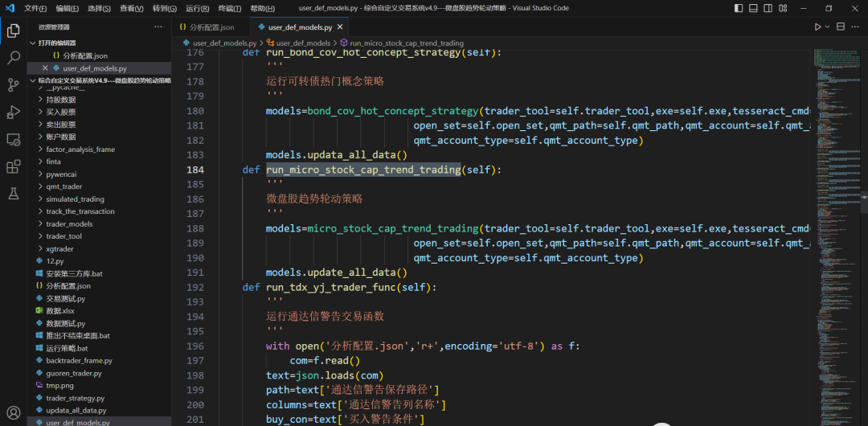Click the editor vertical scrollbar slider
This screenshot has width=868, height=426.
click(864, 203)
